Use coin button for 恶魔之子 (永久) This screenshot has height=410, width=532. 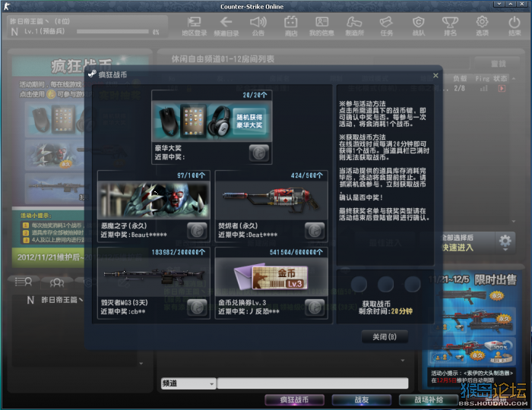[x=197, y=231]
